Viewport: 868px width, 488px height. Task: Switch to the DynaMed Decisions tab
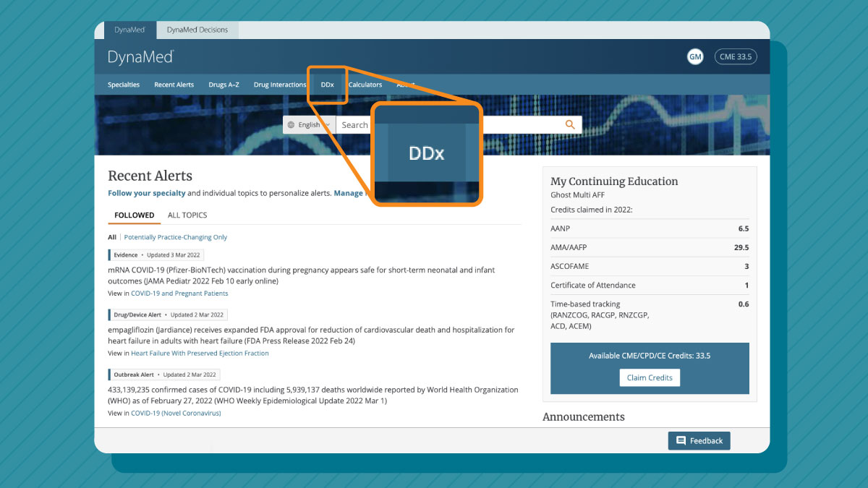pyautogui.click(x=197, y=30)
